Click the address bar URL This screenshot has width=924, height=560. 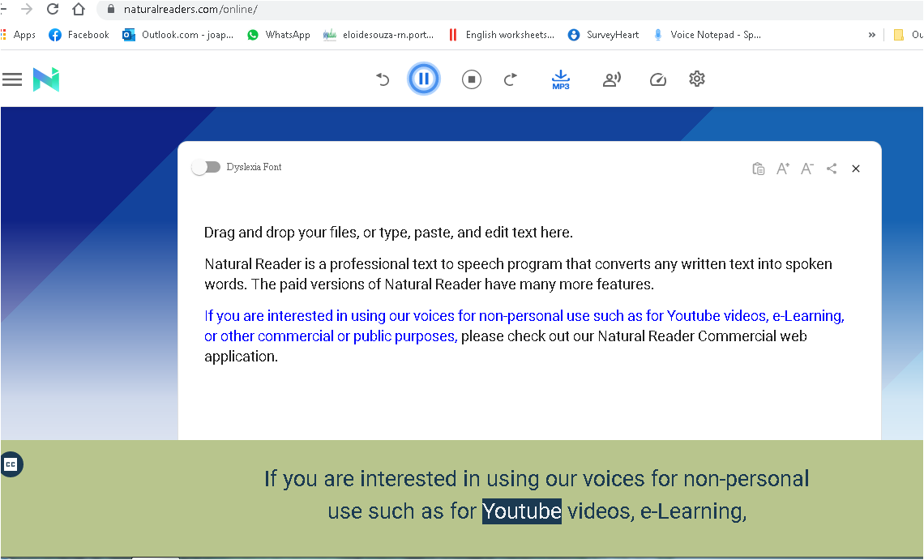click(190, 10)
